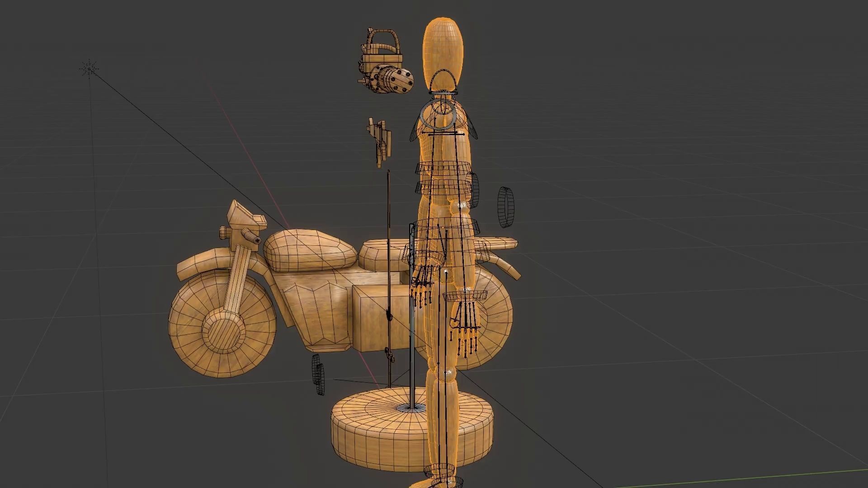Viewport: 868px width, 488px height.
Task: Click the mannequin's lower hand bones
Action: coord(466,329)
